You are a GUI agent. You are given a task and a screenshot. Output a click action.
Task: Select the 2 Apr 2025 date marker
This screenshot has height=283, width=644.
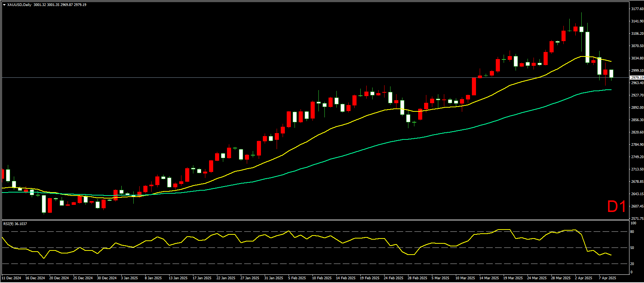pos(584,278)
